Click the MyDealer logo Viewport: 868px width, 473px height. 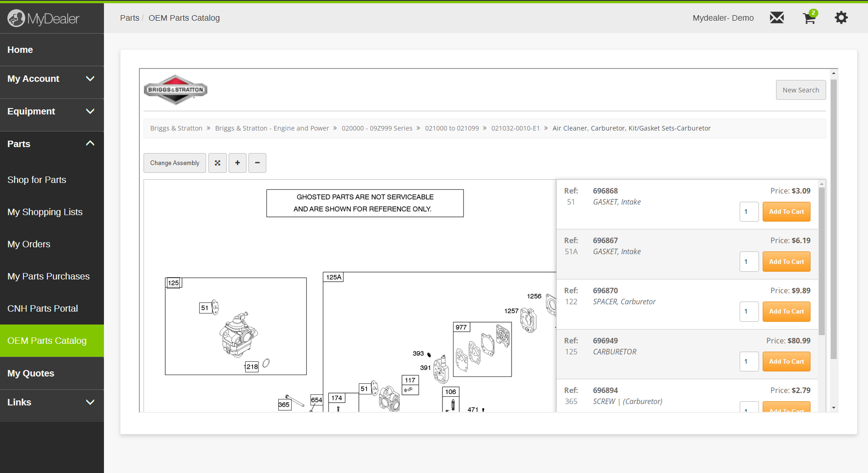point(44,18)
